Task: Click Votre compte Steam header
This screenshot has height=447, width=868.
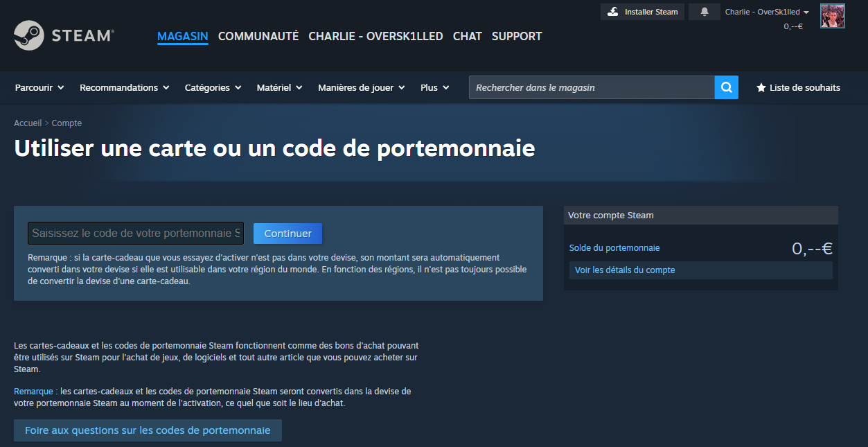Action: coord(701,216)
